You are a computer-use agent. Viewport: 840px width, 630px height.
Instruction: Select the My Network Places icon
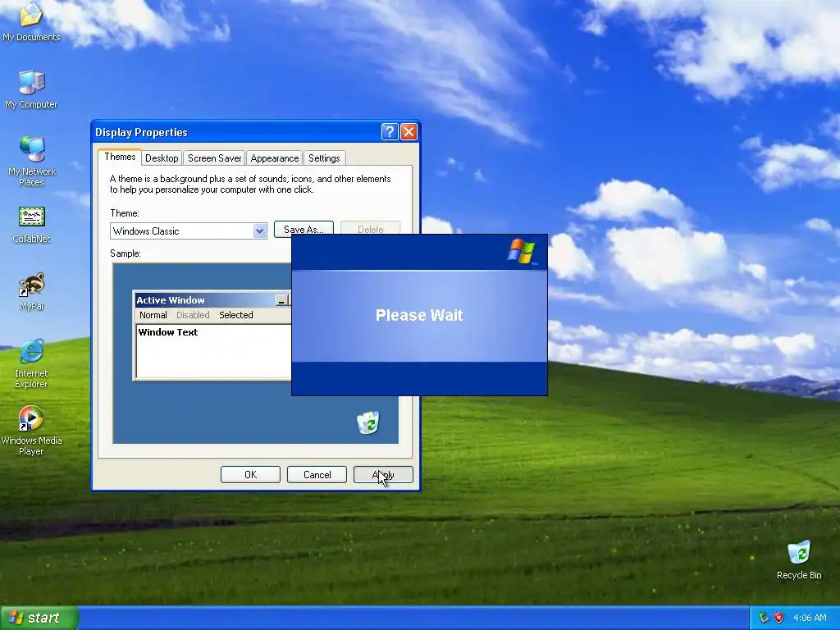pos(31,161)
